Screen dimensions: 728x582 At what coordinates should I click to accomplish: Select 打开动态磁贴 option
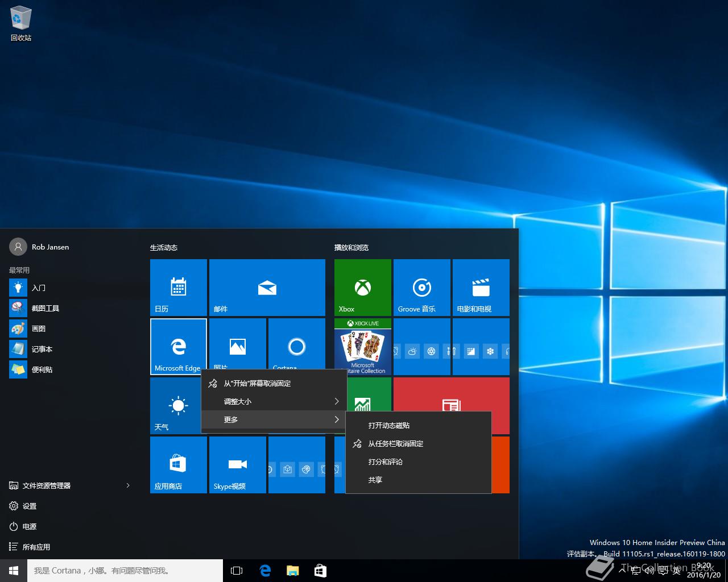(x=419, y=425)
